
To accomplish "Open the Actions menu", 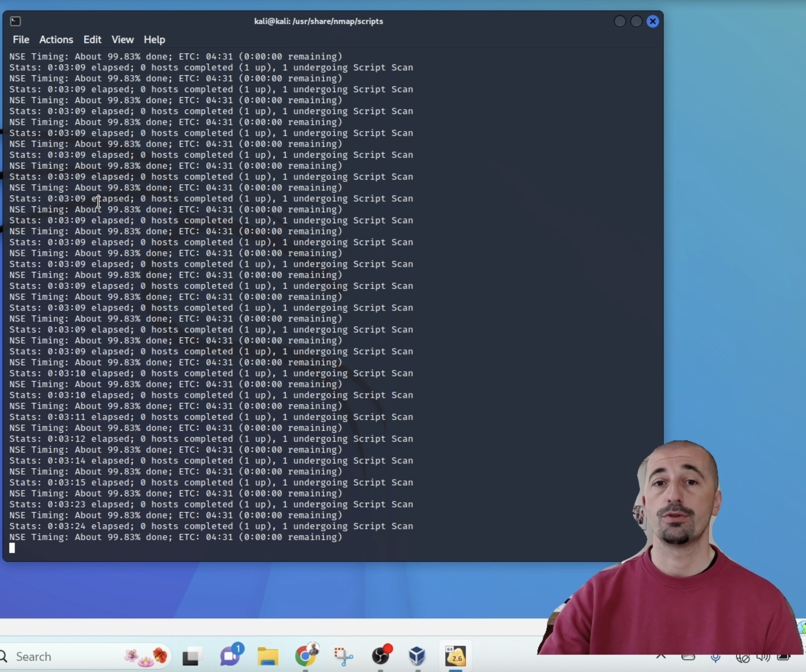I will coord(56,39).
